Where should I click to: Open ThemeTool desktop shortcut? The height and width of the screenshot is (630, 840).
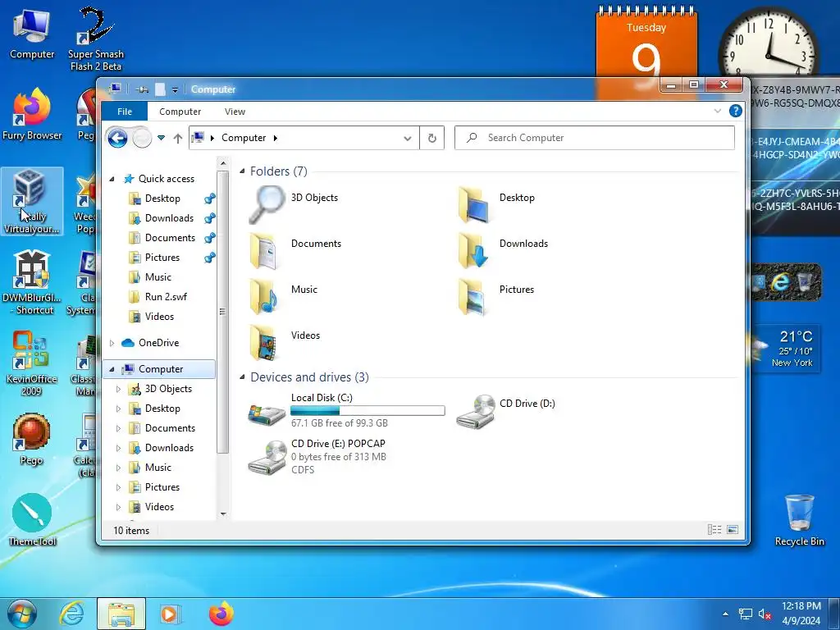[x=32, y=519]
